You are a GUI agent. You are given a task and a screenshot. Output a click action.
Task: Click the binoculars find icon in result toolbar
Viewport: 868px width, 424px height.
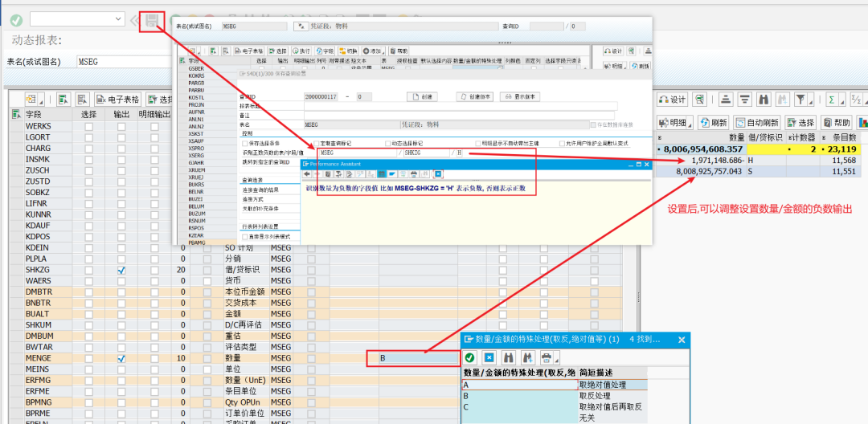pyautogui.click(x=764, y=100)
